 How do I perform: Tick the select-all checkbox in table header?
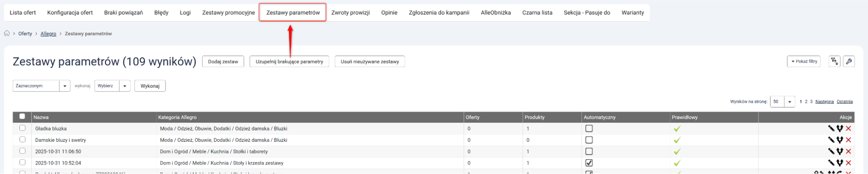coord(22,117)
